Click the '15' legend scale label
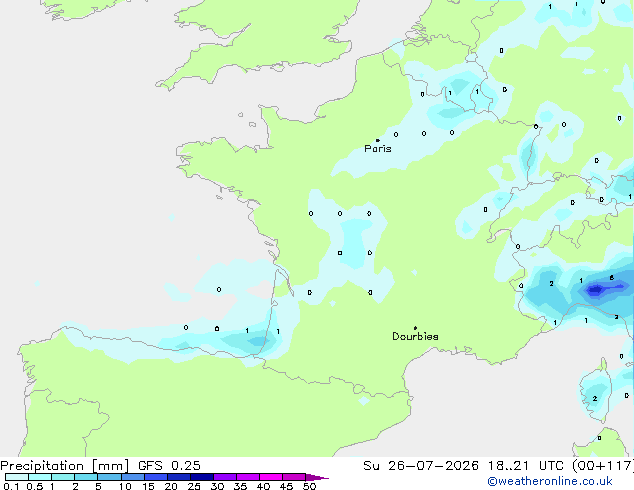 (148, 486)
